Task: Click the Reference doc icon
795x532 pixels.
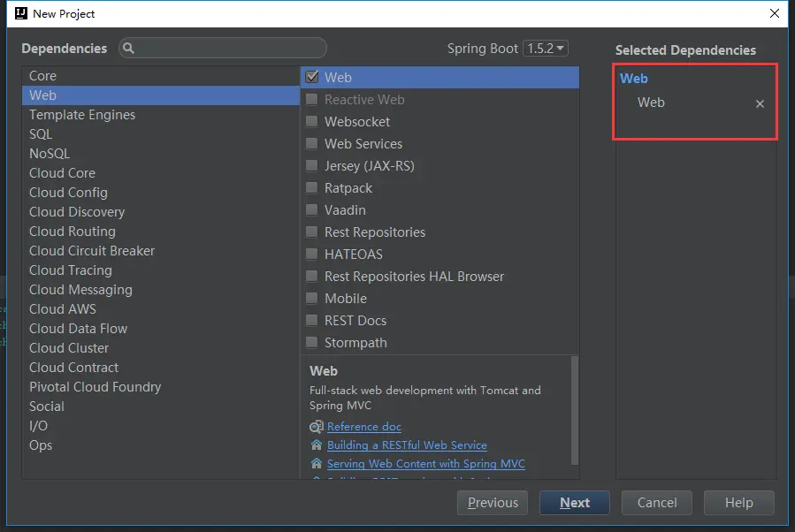Action: [317, 427]
